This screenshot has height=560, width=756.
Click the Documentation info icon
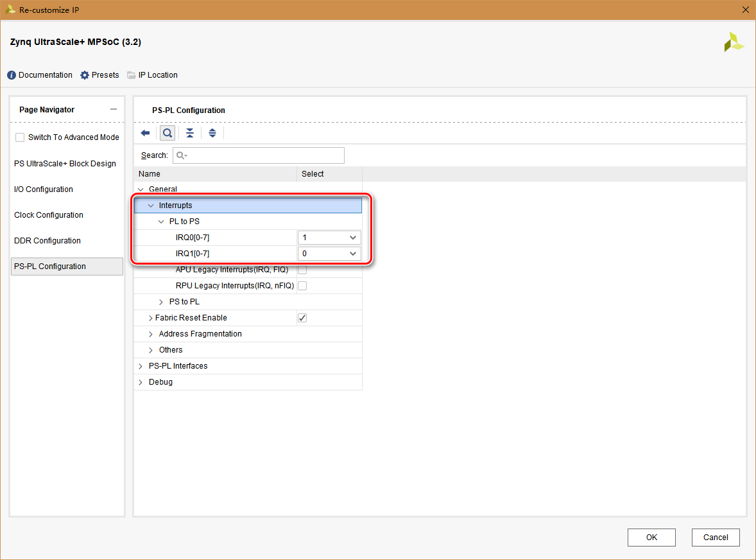pos(12,75)
